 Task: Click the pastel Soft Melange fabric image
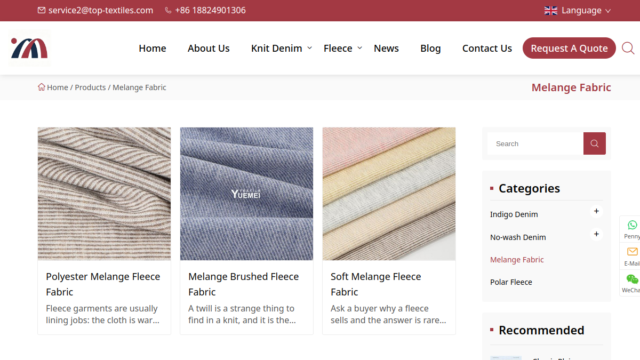tap(389, 193)
